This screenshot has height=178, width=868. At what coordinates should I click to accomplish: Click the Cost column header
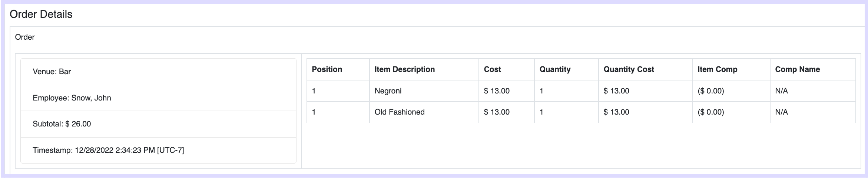coord(506,69)
